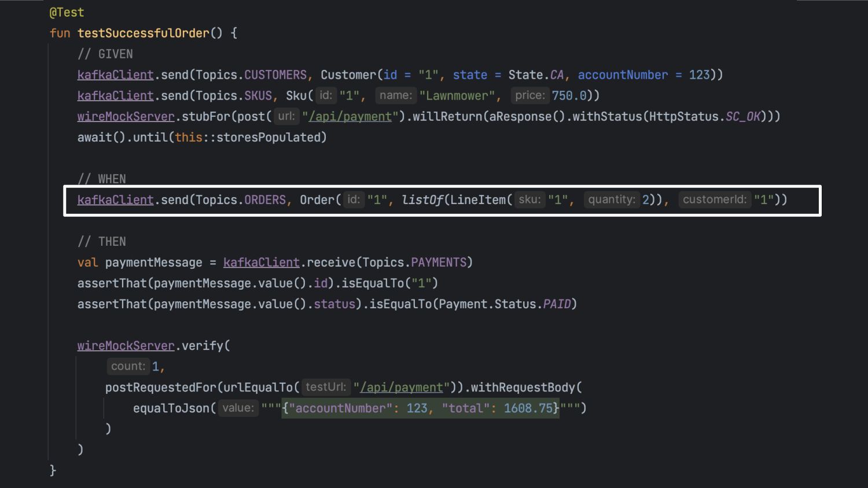
Task: Click the // WHEN comment
Action: [x=101, y=179]
